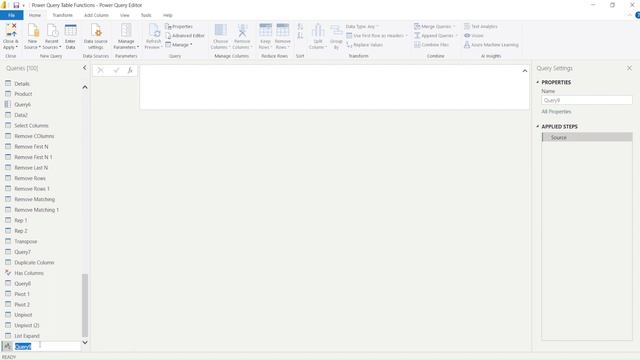Click Choose Columns icon
Viewport: 640px width, 360px height.
[220, 31]
